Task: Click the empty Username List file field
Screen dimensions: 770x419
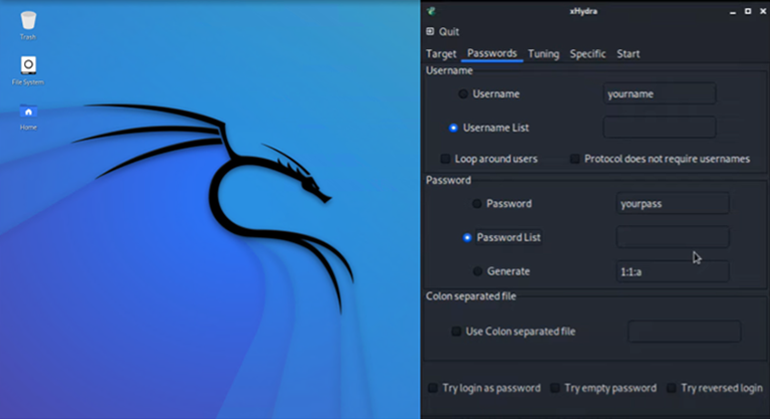Action: coord(660,128)
